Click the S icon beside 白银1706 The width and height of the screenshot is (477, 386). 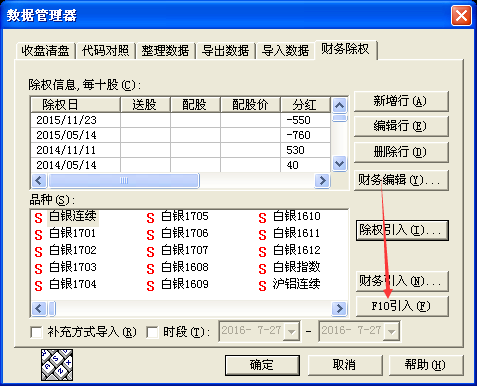click(x=150, y=235)
